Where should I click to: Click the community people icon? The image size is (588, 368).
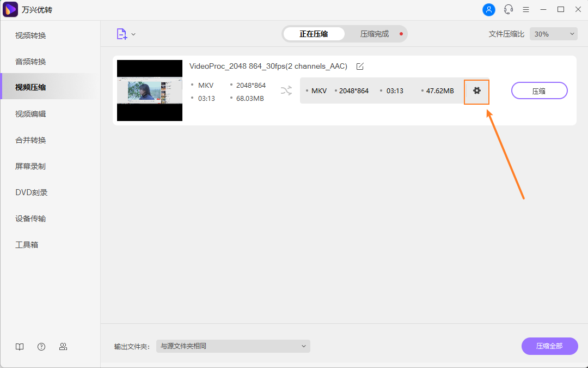(x=63, y=346)
